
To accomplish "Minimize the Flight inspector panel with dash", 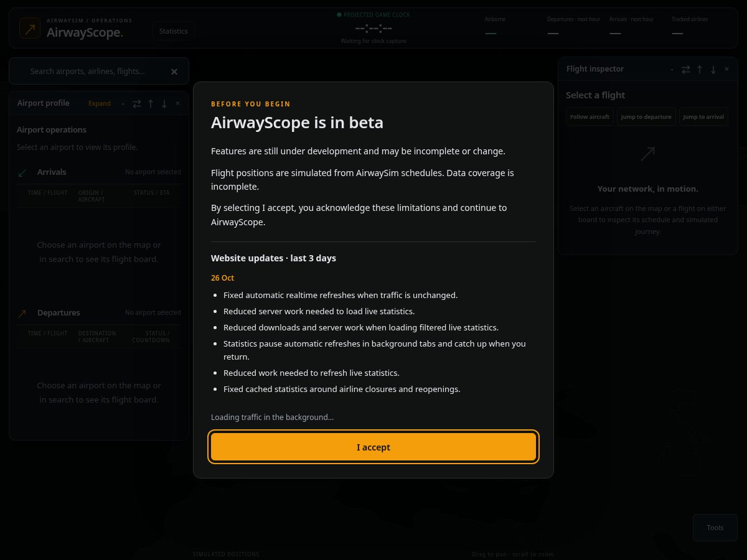I will click(672, 69).
